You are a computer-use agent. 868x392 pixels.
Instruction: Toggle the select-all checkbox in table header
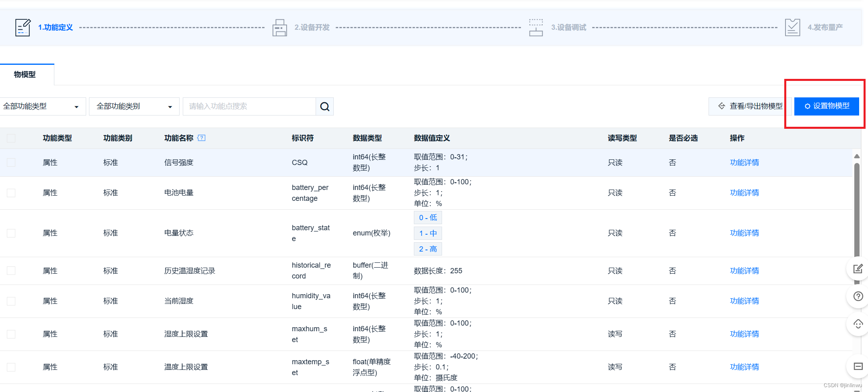(11, 138)
